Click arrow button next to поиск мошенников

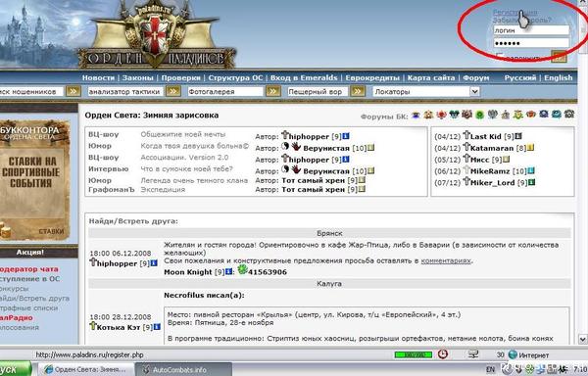pos(73,91)
